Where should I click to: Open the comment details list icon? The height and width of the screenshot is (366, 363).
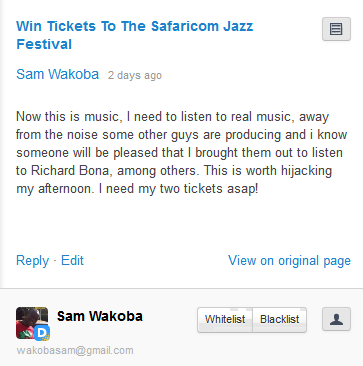(x=336, y=29)
